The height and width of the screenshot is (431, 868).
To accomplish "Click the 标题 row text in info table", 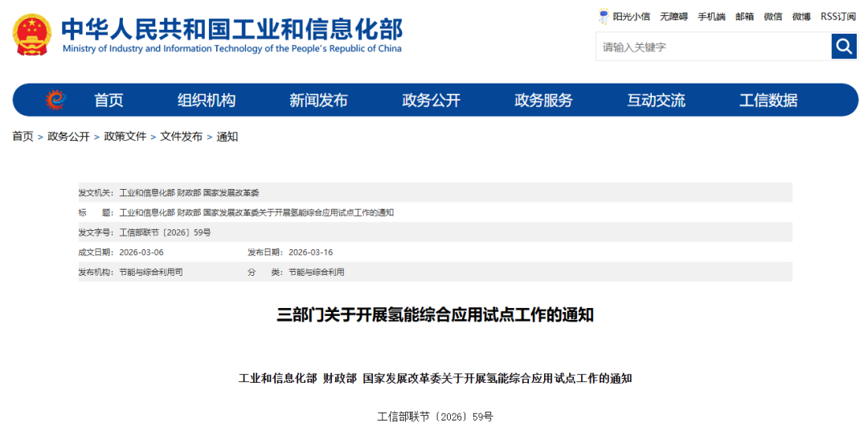I will click(256, 213).
